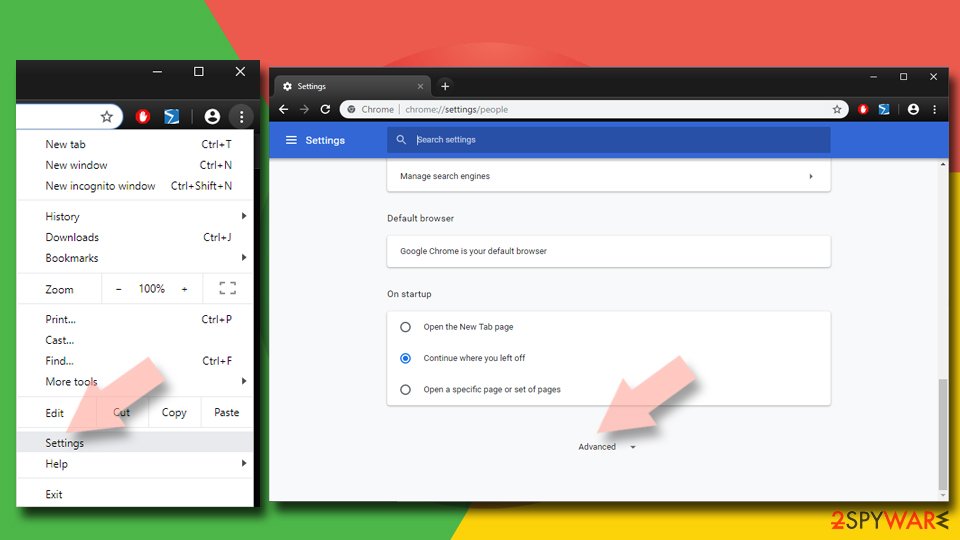960x540 pixels.
Task: Click the site info icon beside Chrome in the address bar
Action: click(351, 110)
